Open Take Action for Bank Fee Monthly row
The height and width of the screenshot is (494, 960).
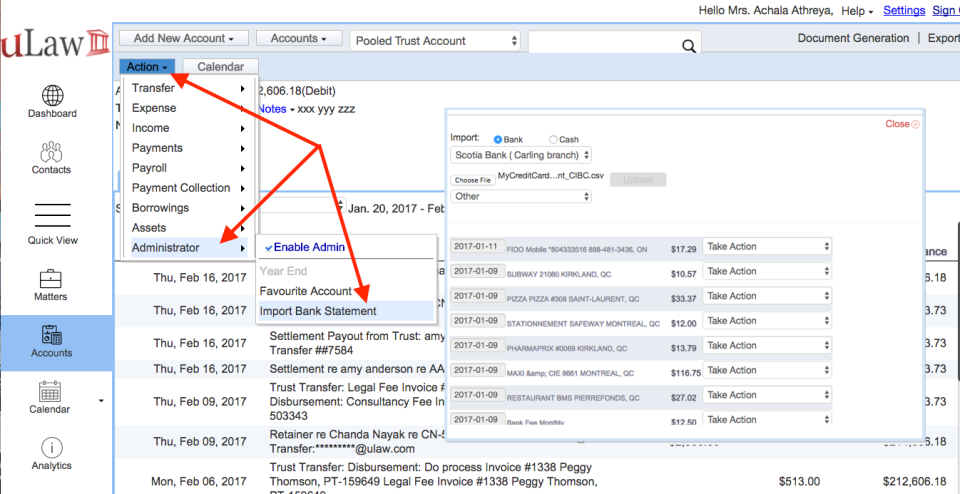pos(767,419)
